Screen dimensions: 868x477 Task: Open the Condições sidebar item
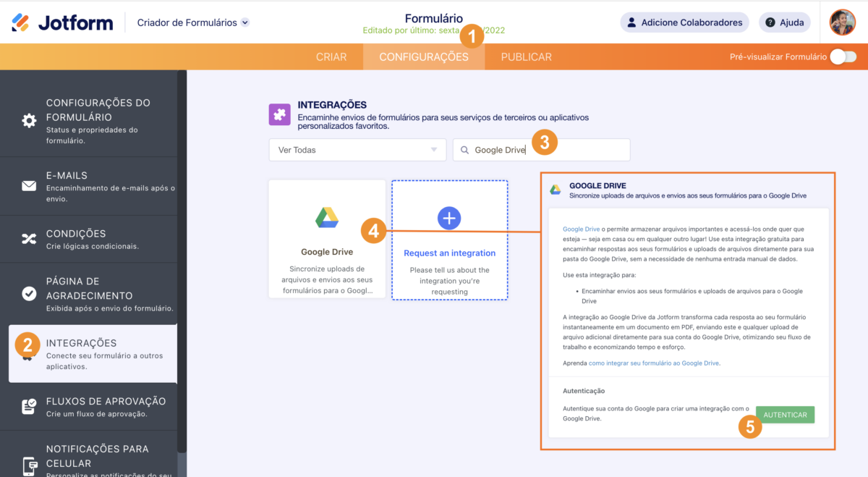[88, 239]
